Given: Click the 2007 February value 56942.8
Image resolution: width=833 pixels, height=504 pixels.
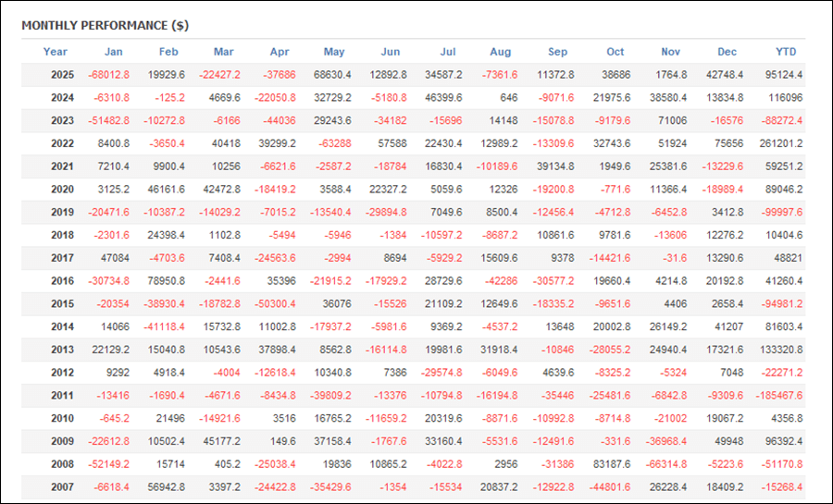Looking at the screenshot, I should pos(168,487).
